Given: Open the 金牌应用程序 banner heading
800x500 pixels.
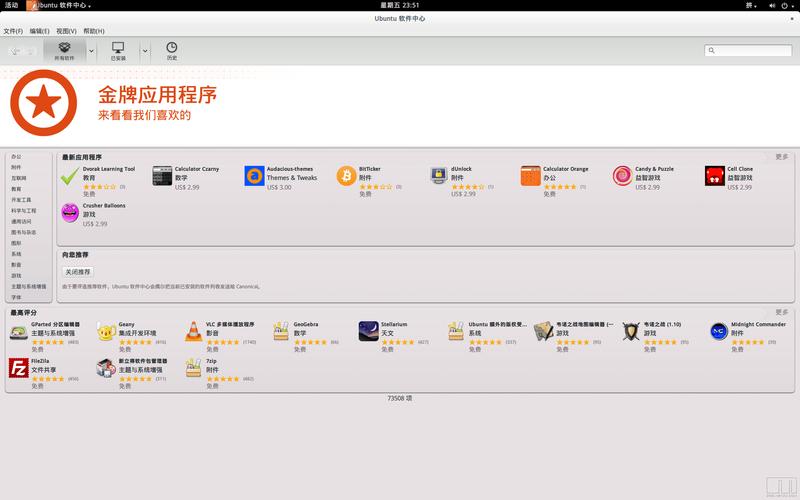Looking at the screenshot, I should coord(158,95).
